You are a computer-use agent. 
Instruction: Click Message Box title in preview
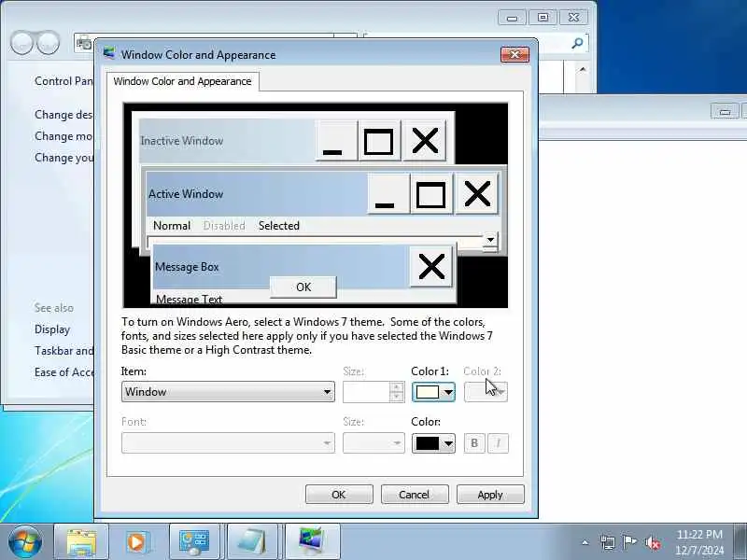187,267
